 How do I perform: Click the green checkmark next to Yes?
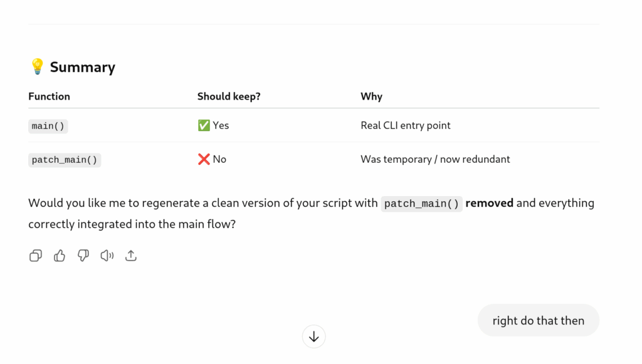pyautogui.click(x=204, y=125)
